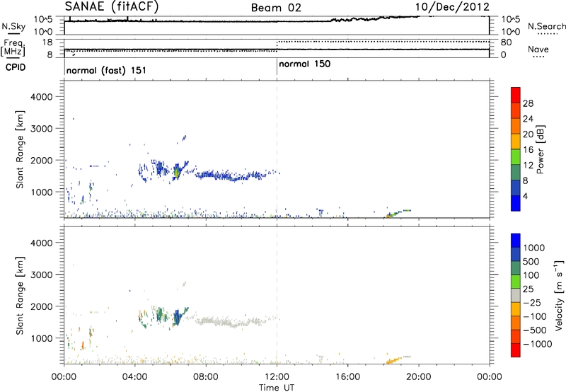Click the 'normal (fast) 151' mode text
Screen dimensions: 566x392
coord(106,70)
